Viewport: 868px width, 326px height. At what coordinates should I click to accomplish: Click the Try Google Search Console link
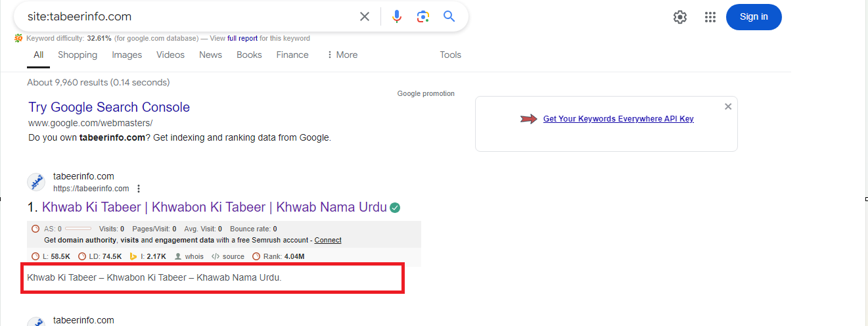[109, 107]
